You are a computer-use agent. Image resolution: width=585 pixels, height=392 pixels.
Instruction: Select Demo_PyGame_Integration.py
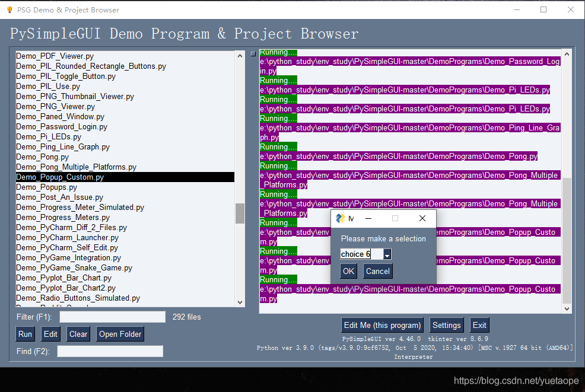[x=125, y=257]
